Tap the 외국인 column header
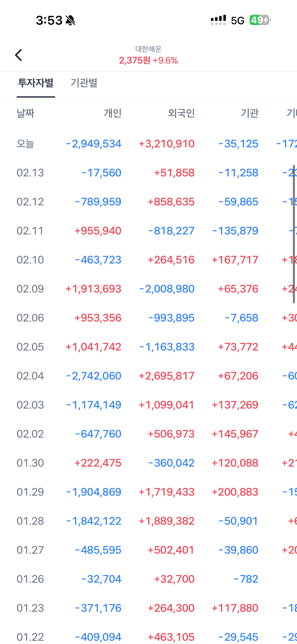 pyautogui.click(x=181, y=113)
